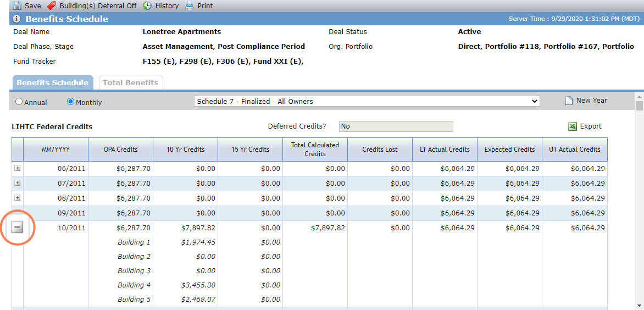Click the Asset Management, Post Compliance Period text
This screenshot has width=644, height=310.
click(224, 47)
